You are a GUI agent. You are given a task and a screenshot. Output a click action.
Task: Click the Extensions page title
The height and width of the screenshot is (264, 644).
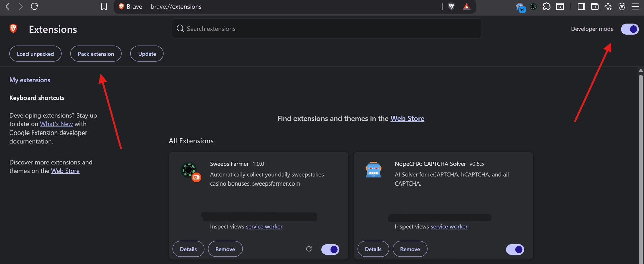[53, 29]
